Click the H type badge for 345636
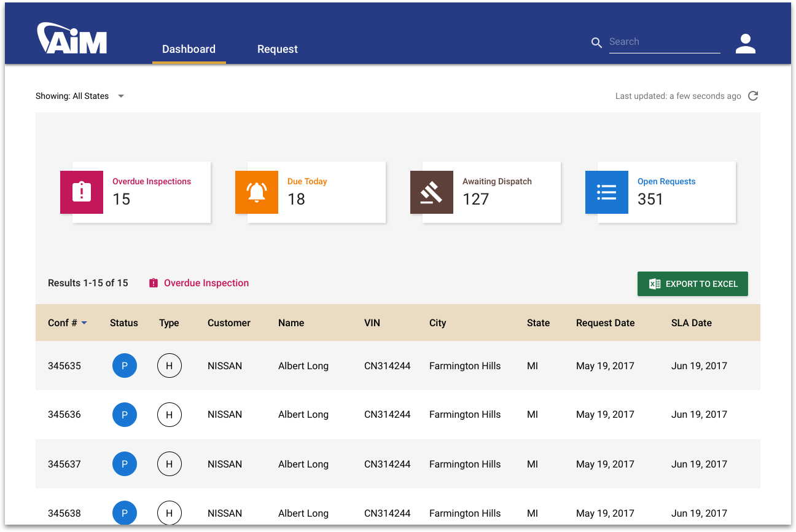Screen dimensions: 796x532 coord(170,415)
